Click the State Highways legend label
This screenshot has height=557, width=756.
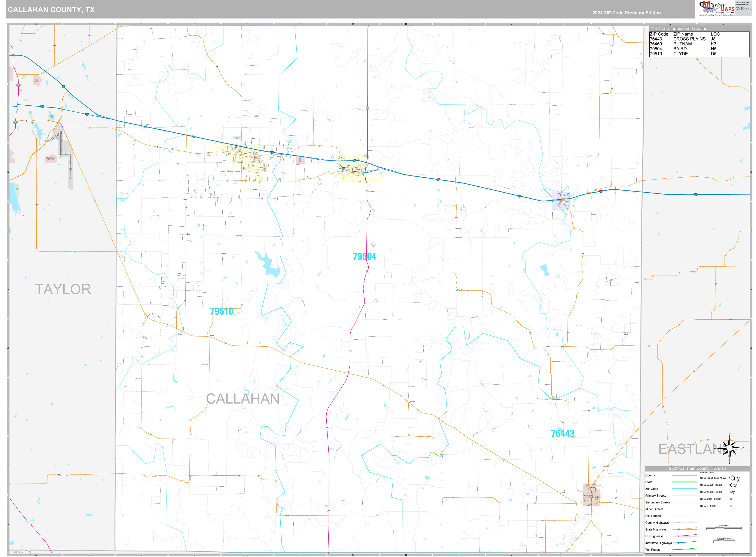click(x=656, y=529)
